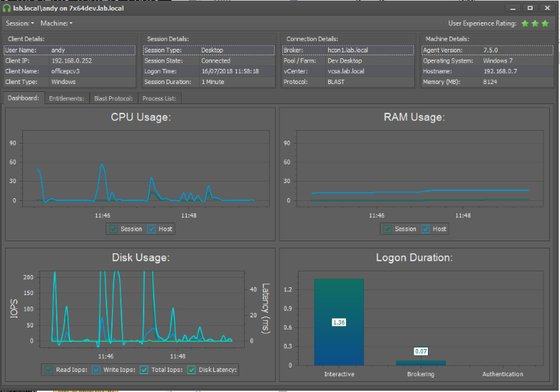Expand the Machine dropdown menu
560x392 pixels.
(x=56, y=24)
